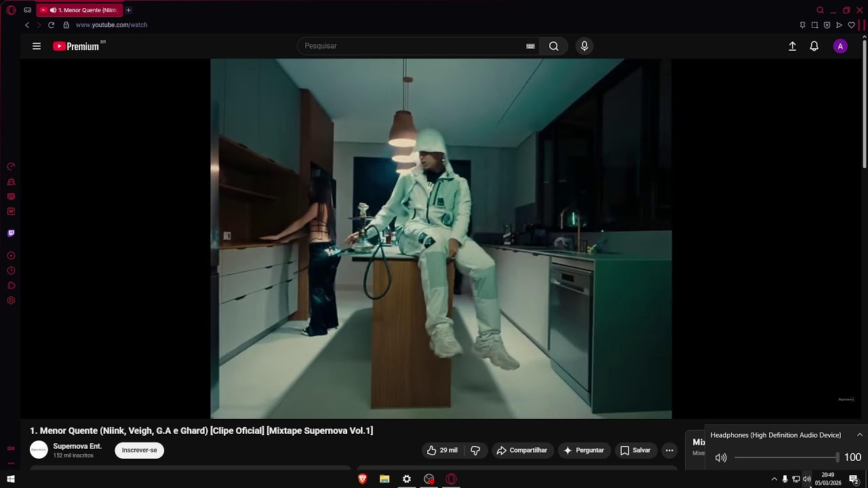
Task: Start voice search with microphone button
Action: pos(585,46)
